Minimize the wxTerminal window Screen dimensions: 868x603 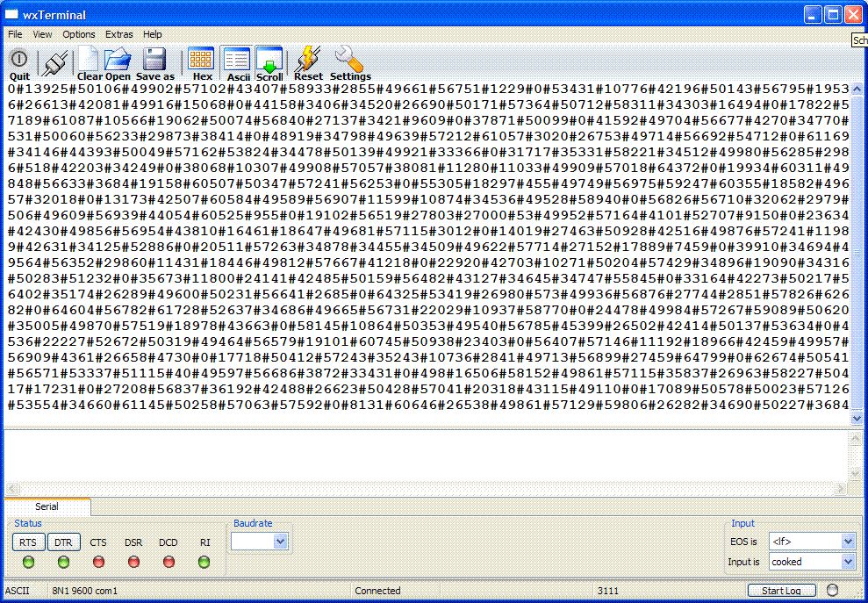point(813,14)
